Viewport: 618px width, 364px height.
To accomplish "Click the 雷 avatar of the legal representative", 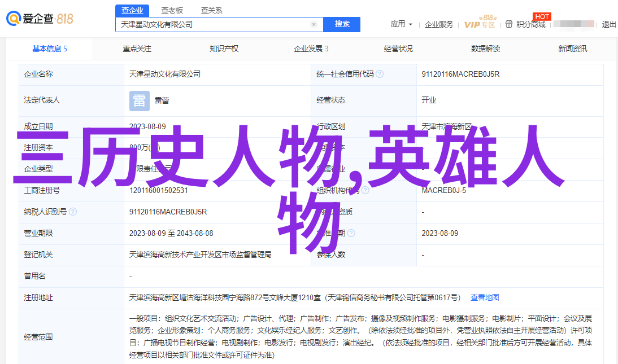I will [140, 100].
